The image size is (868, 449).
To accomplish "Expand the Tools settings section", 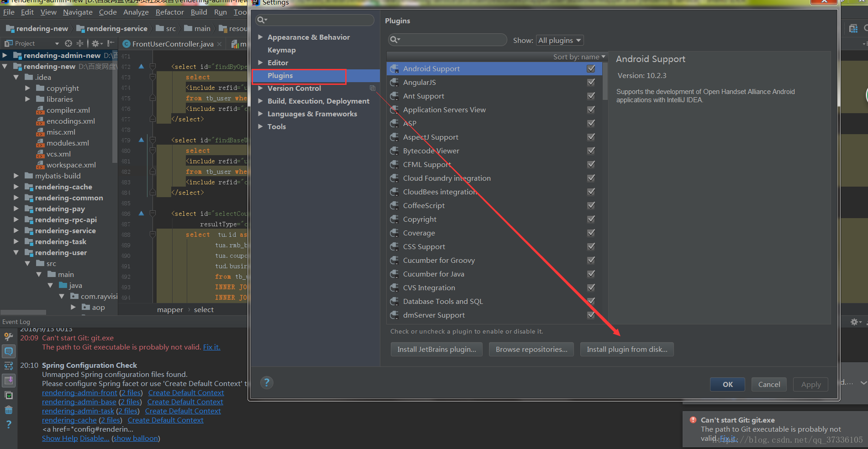I will coord(260,126).
